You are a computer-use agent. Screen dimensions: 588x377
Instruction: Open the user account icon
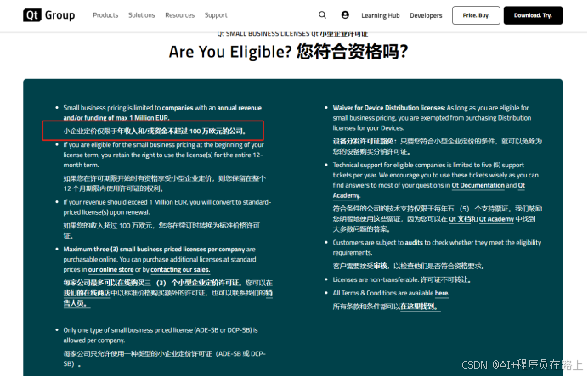(345, 15)
